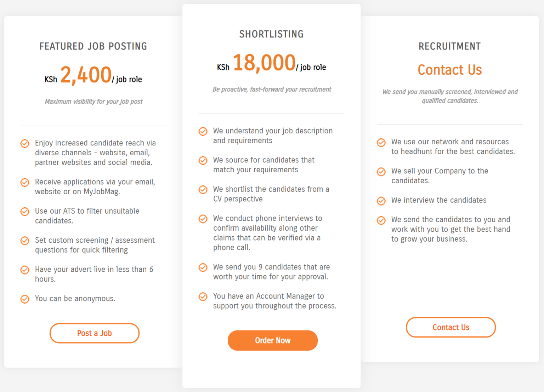Viewport: 544px width, 392px height.
Task: Click the SHORTLISTING card title
Action: click(271, 34)
